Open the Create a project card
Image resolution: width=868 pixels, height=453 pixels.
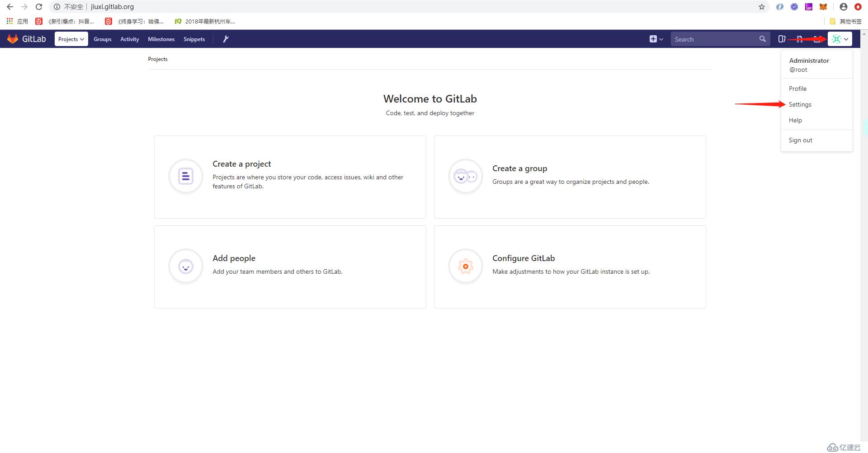[x=290, y=177]
